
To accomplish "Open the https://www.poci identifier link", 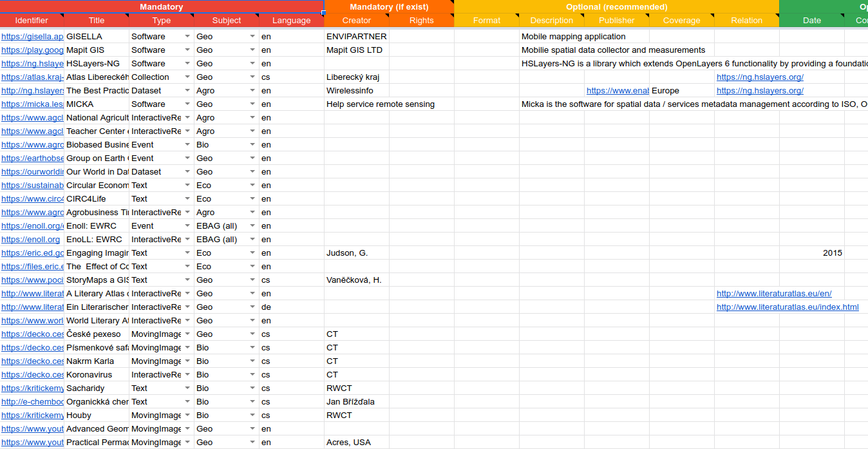I will click(x=32, y=280).
